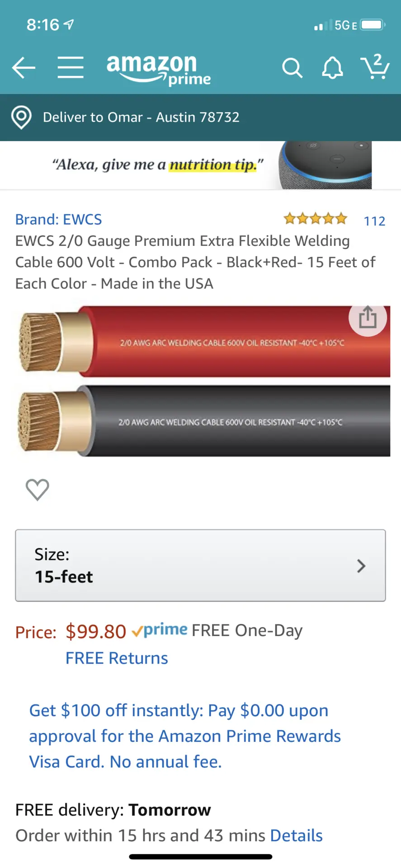The height and width of the screenshot is (868, 401).
Task: Tap the back arrow icon
Action: [x=24, y=68]
